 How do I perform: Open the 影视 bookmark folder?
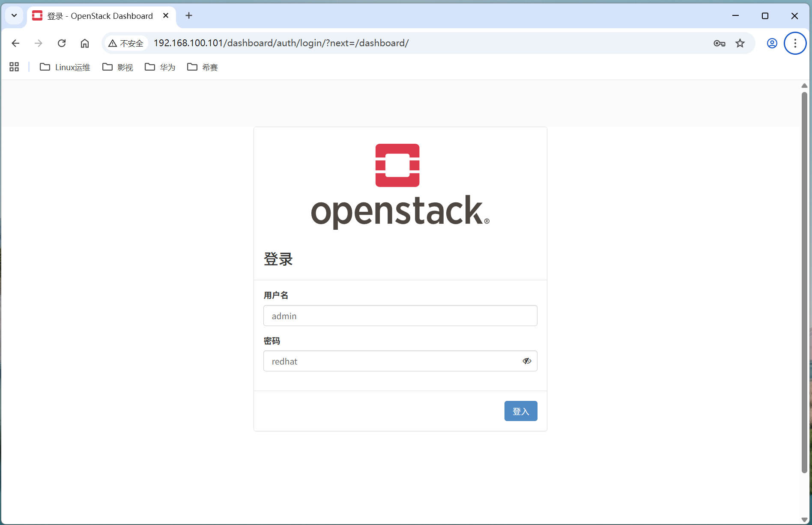click(x=118, y=67)
